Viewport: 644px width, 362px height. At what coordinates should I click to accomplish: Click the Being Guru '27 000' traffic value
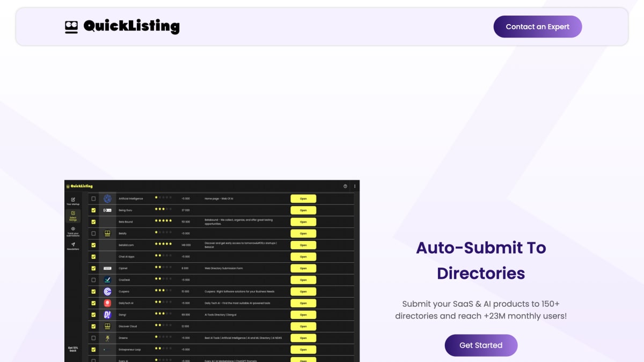point(186,210)
